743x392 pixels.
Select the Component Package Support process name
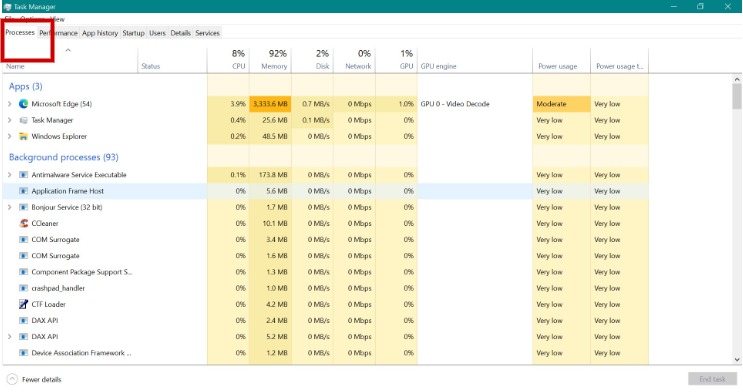(x=82, y=272)
